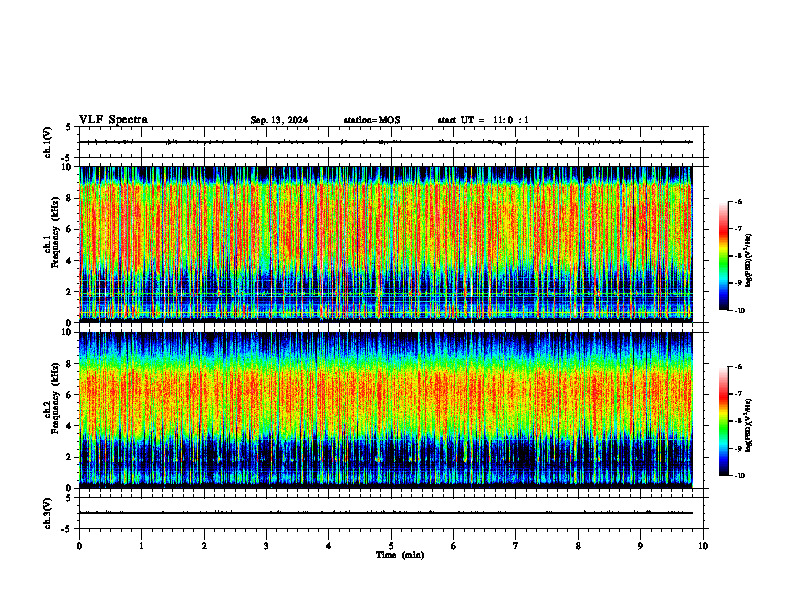Click the "-10" label on ch.2 color bar
The width and height of the screenshot is (792, 612).
tap(740, 476)
